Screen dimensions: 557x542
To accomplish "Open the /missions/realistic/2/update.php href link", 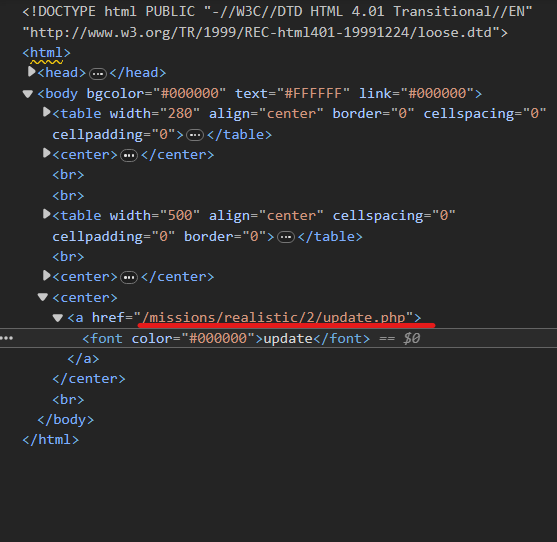I will coord(274,318).
